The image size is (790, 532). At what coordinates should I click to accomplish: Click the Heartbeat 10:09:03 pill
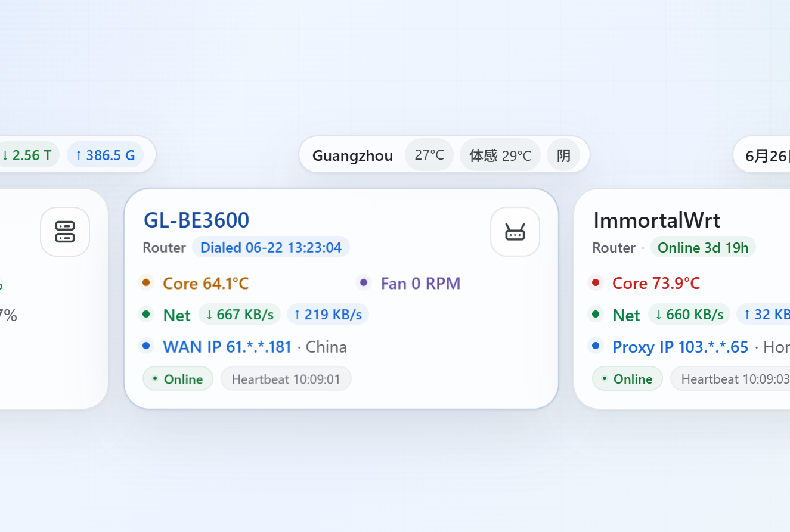click(x=730, y=379)
